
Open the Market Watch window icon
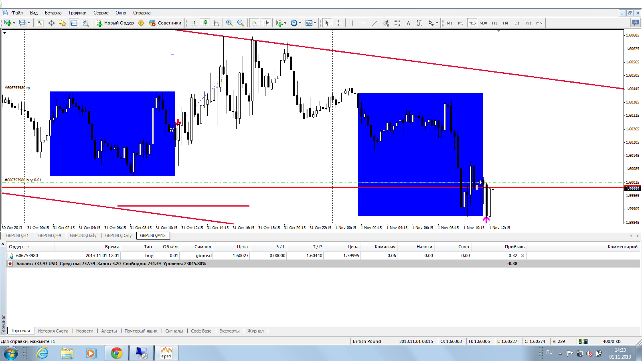pyautogui.click(x=40, y=23)
